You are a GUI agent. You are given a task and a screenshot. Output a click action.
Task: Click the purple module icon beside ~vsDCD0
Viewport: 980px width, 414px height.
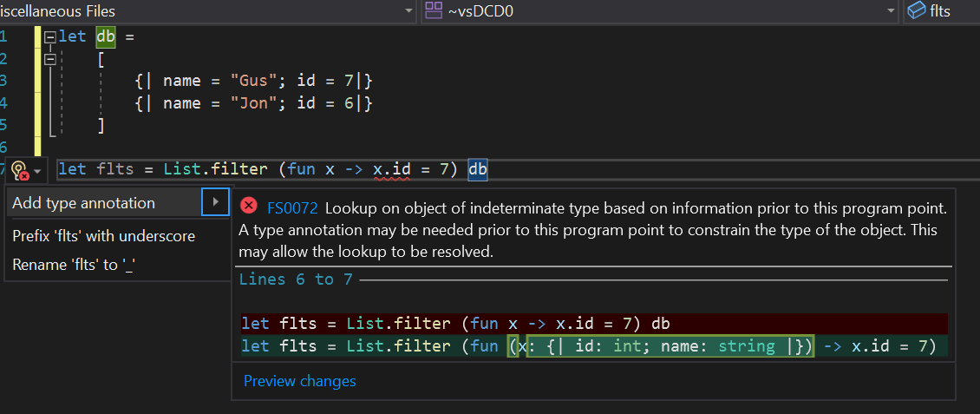click(434, 10)
